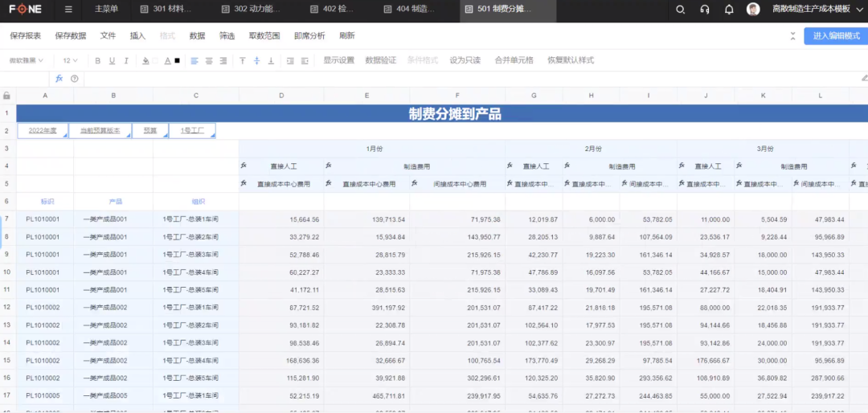Image resolution: width=868 pixels, height=413 pixels.
Task: Open the font family dropdown 微软雅黑
Action: point(26,60)
